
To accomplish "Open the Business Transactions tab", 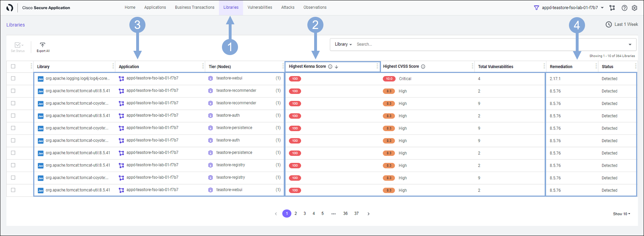I will point(194,8).
